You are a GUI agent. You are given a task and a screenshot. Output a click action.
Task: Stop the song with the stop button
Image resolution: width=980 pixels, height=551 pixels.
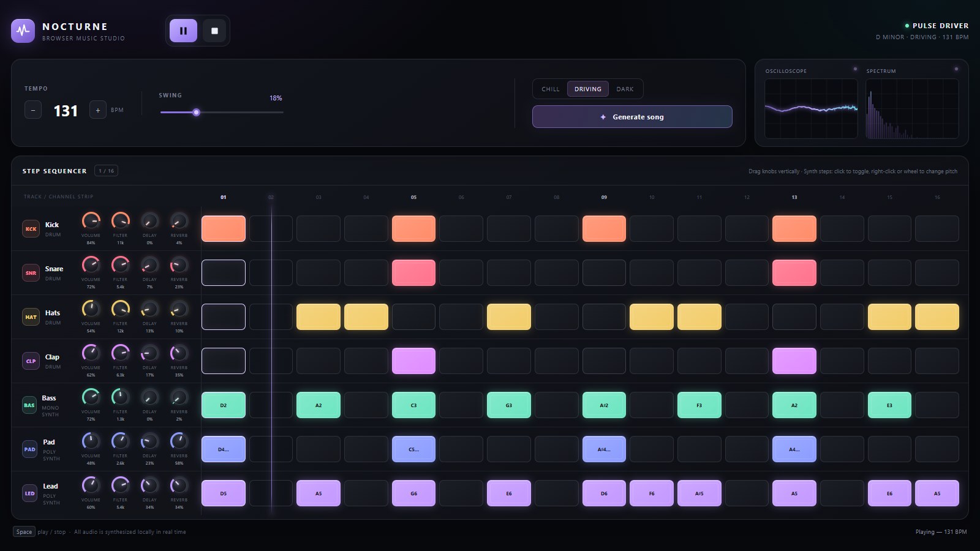point(214,31)
